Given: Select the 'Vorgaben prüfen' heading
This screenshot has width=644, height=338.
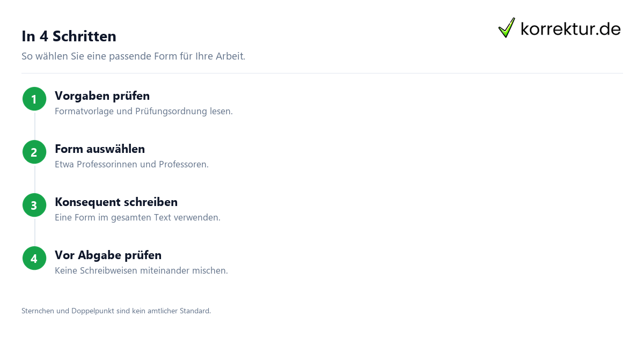Looking at the screenshot, I should (102, 95).
